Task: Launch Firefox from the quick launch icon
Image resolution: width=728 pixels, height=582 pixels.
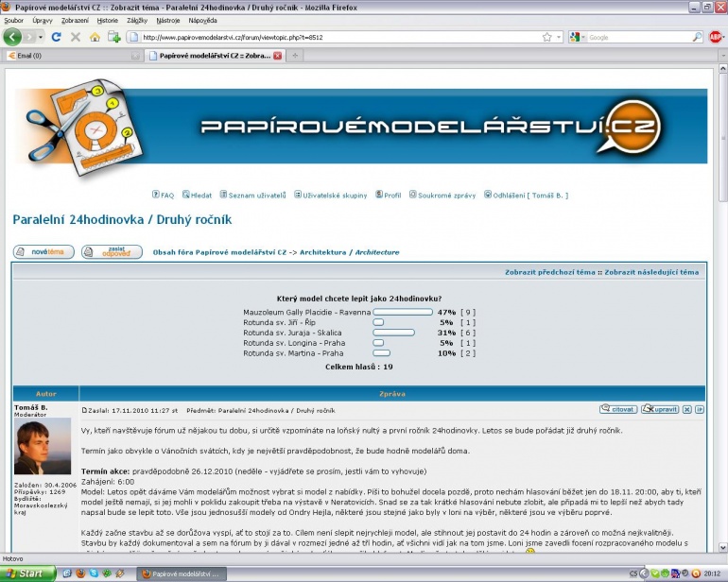Action: [80, 573]
